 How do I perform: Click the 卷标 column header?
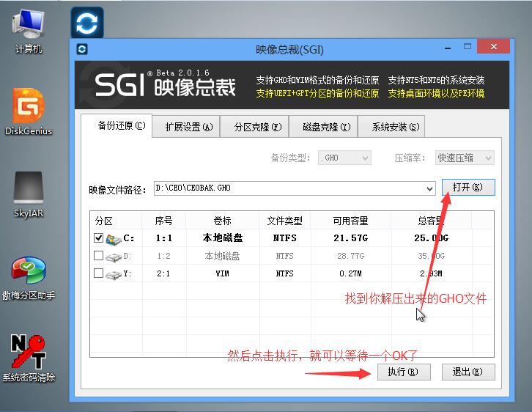point(223,221)
